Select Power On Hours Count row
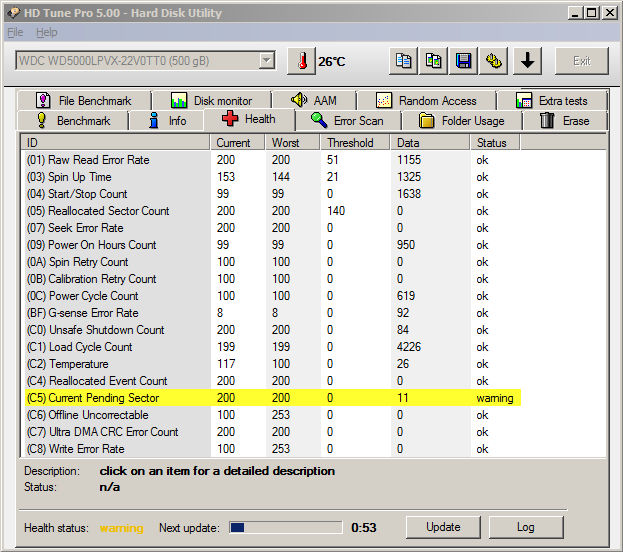 [x=273, y=245]
